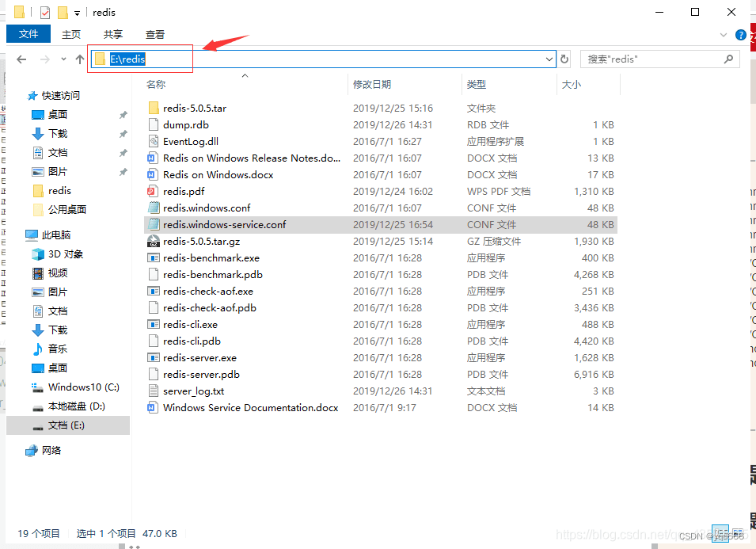756x549 pixels.
Task: Open the pinned 图片 under quick access
Action: click(57, 172)
